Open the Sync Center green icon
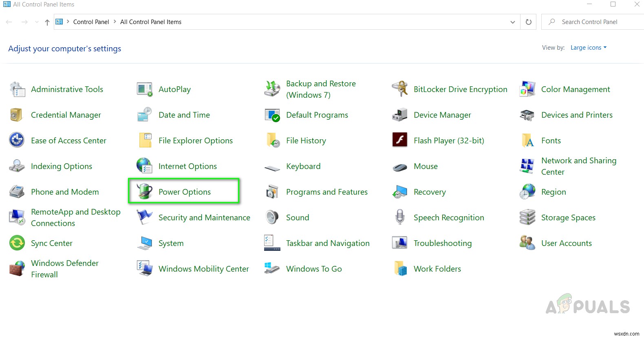 tap(17, 243)
